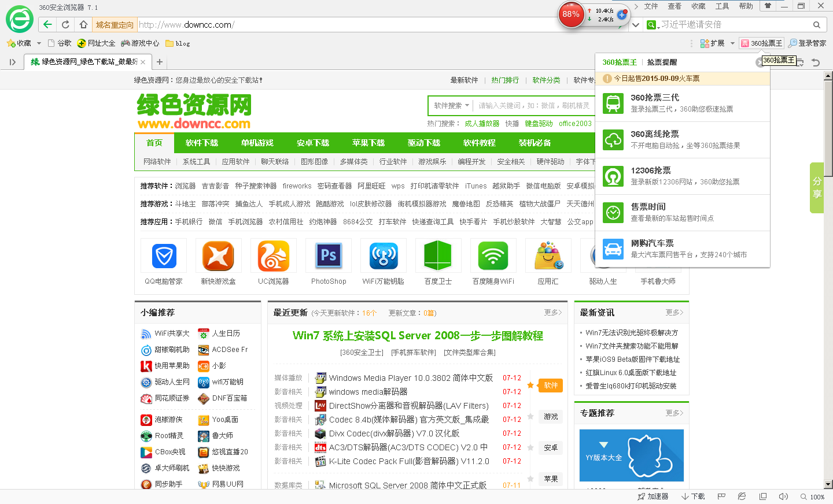Open the Win7 SQL Server 2008 tutorial link
Screen dimensions: 833x504
[x=418, y=336]
